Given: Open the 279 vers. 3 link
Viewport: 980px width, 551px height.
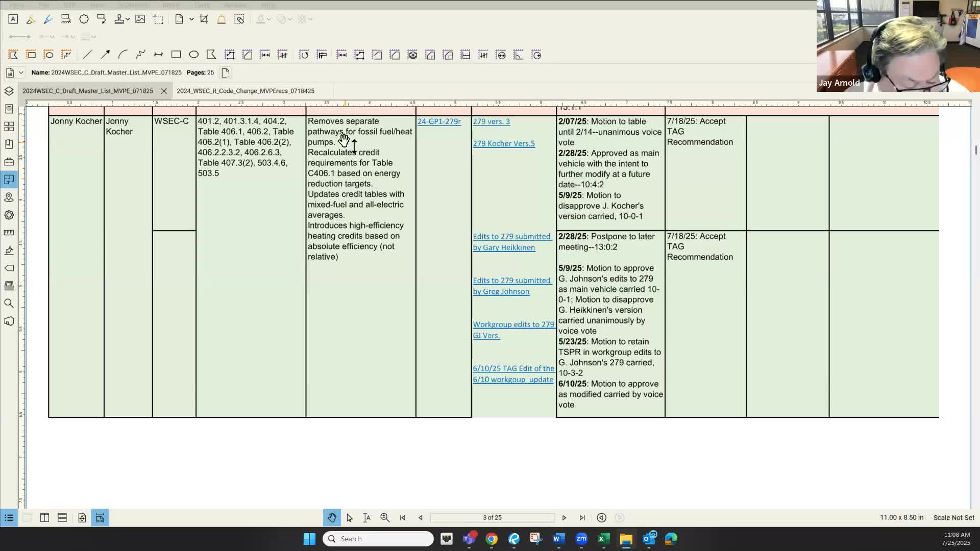Looking at the screenshot, I should [491, 121].
